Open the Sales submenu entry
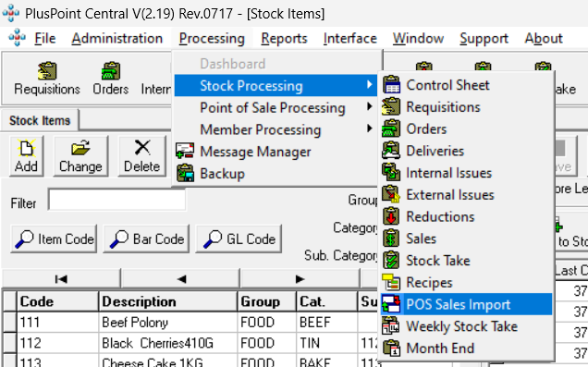Viewport: 588px width, 367px height. [x=466, y=239]
